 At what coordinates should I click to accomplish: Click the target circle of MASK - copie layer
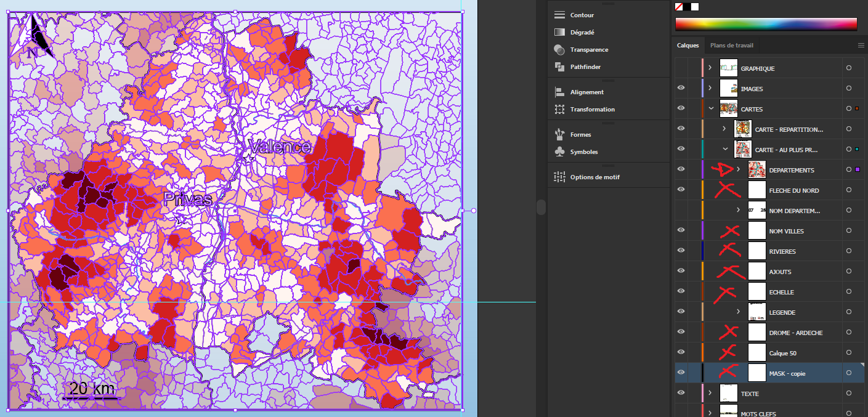[x=849, y=373]
